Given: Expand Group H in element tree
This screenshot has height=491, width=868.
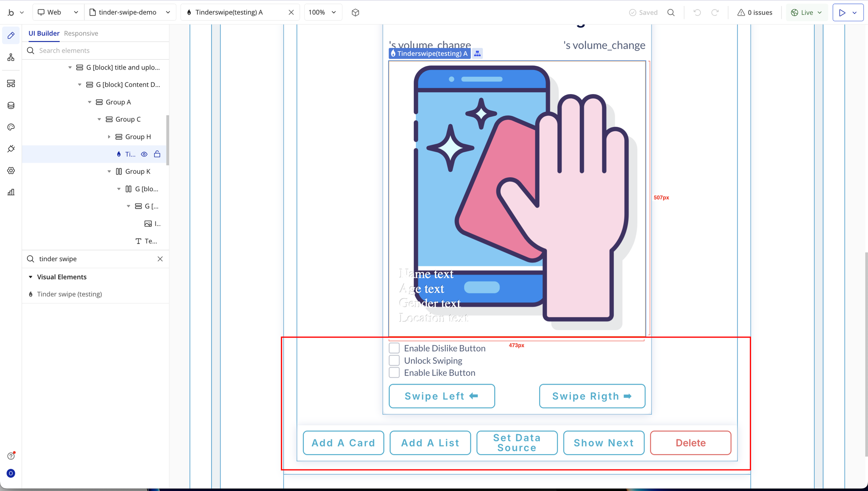Looking at the screenshot, I should pyautogui.click(x=109, y=137).
